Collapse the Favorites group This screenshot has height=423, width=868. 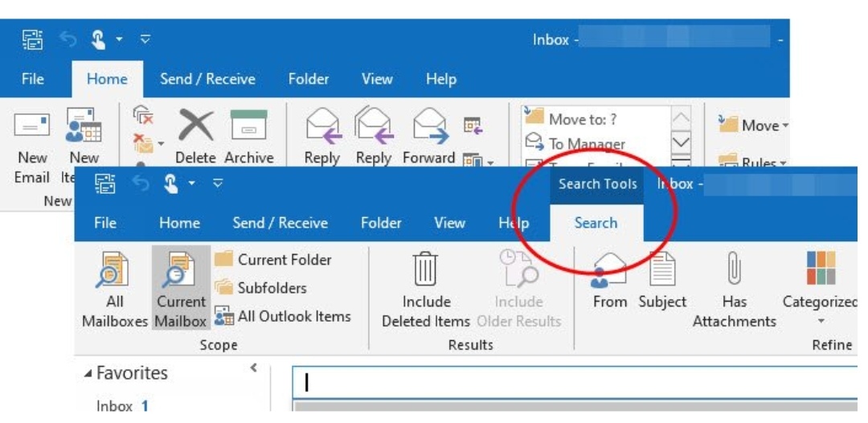point(88,374)
